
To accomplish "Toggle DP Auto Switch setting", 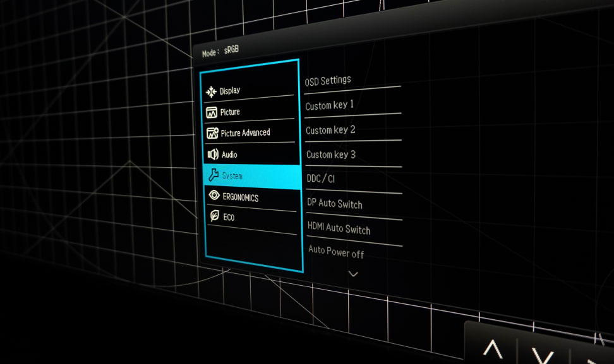I will coord(335,204).
